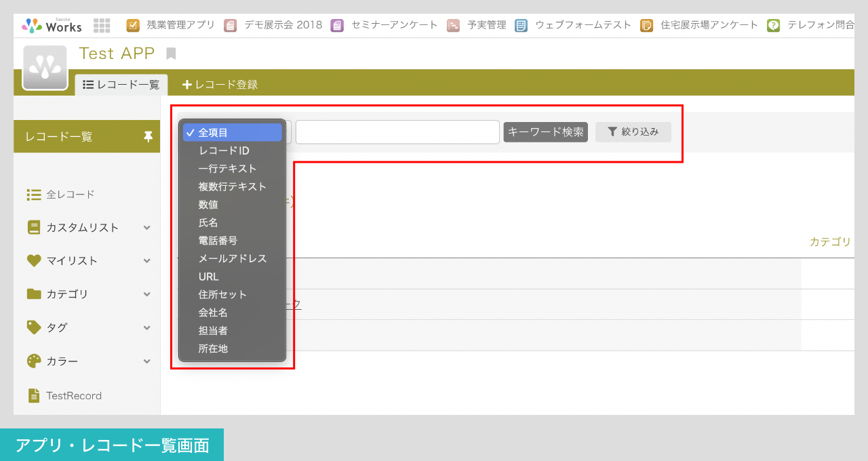
Task: Open ウェブフォームテスト app shortcut icon
Action: (521, 26)
